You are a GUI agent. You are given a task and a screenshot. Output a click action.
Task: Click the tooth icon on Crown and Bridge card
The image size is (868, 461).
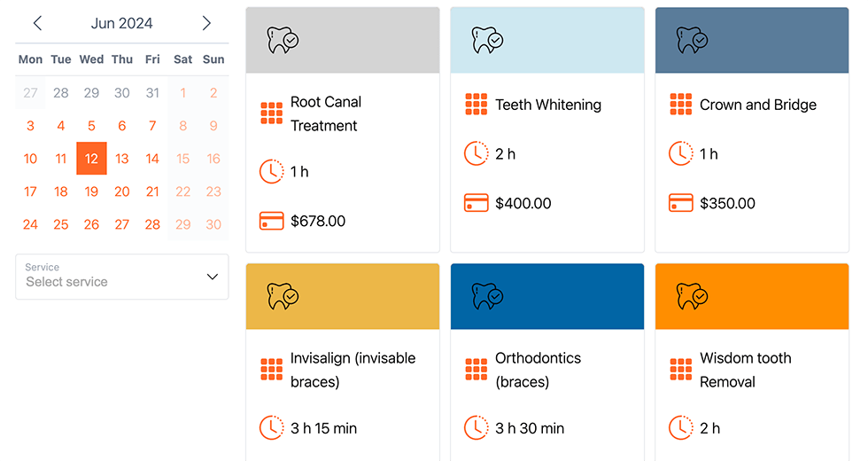[692, 40]
